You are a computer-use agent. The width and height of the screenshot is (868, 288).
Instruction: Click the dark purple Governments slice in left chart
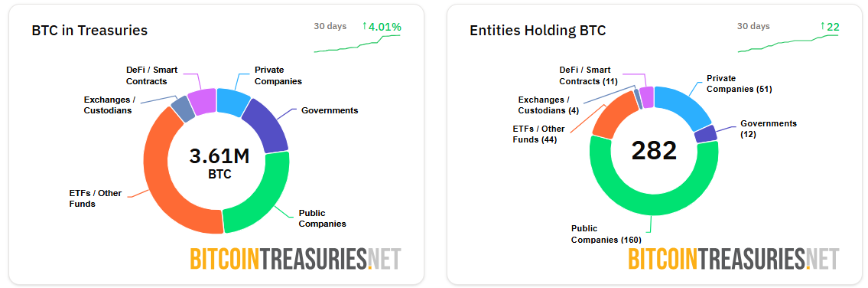(x=270, y=126)
